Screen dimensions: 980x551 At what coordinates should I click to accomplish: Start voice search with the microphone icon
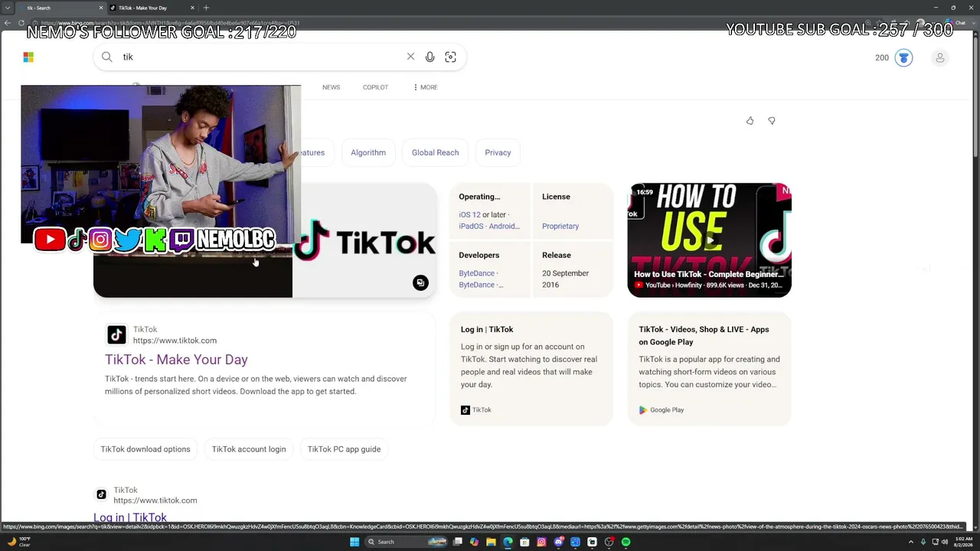tap(430, 57)
